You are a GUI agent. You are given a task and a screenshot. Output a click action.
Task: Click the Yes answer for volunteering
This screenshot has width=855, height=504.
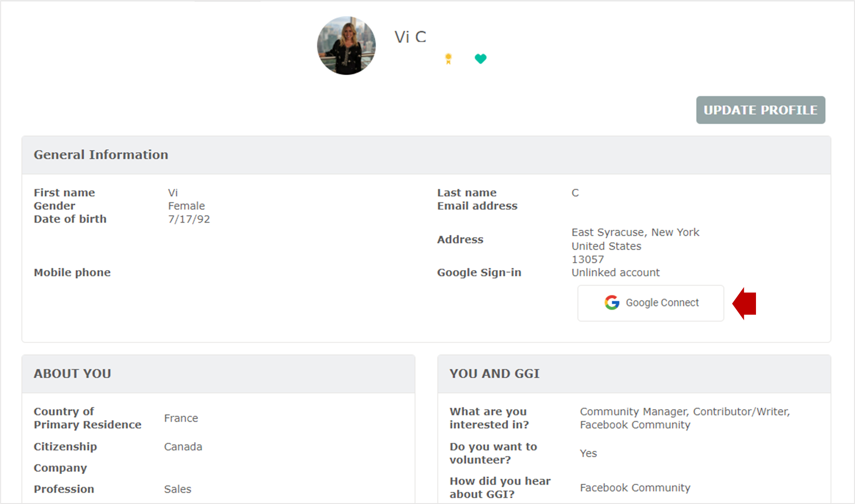click(x=588, y=453)
